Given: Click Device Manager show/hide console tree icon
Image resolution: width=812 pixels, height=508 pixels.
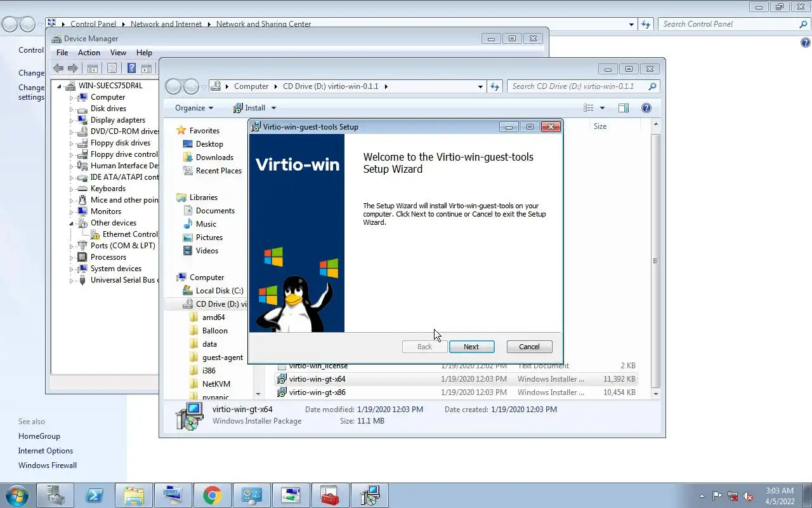Looking at the screenshot, I should [x=92, y=69].
